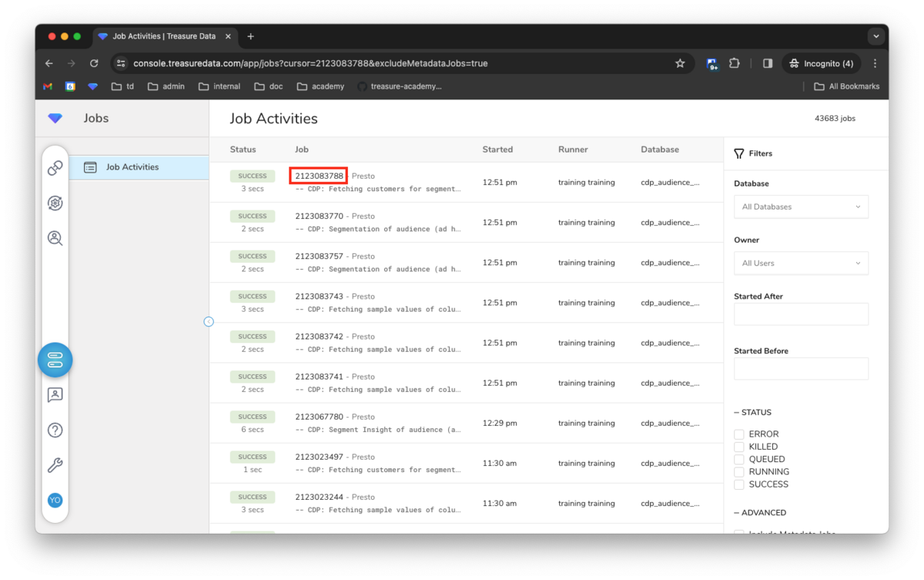Open Chrome three-dot menu
924x580 pixels.
(x=875, y=63)
